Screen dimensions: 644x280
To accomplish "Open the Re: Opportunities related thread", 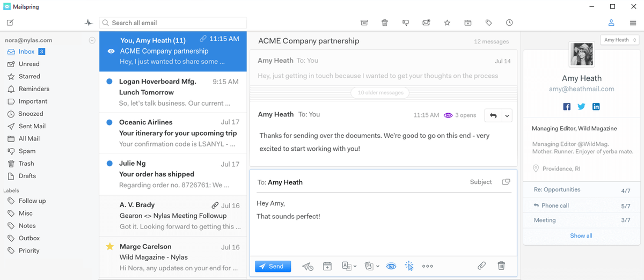I will click(582, 190).
